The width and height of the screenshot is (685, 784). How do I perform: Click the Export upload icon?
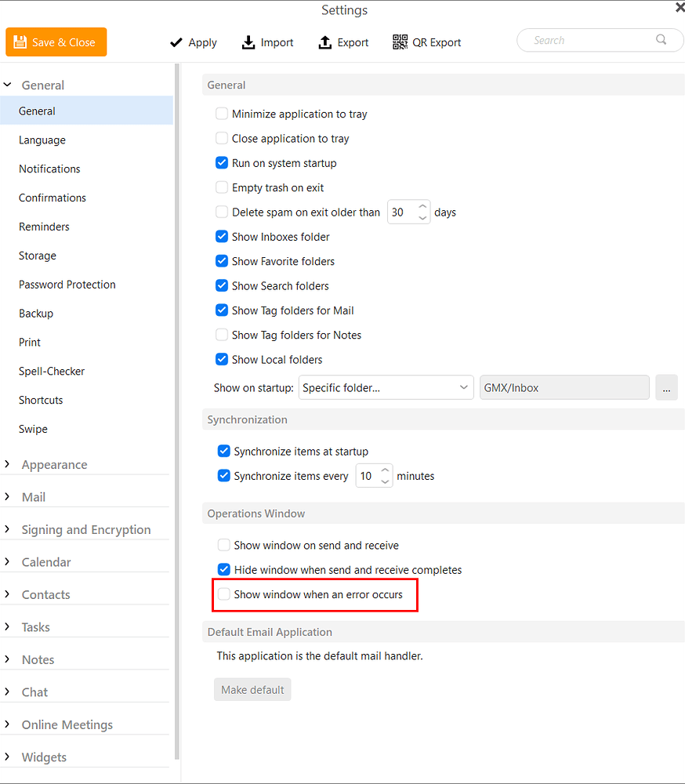pyautogui.click(x=323, y=42)
